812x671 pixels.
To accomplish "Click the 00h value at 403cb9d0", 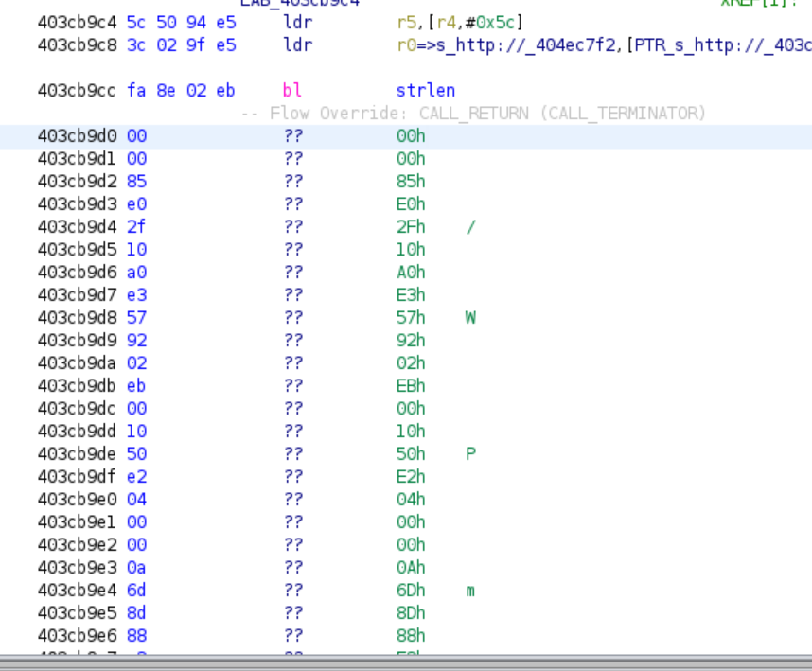I will (x=411, y=136).
